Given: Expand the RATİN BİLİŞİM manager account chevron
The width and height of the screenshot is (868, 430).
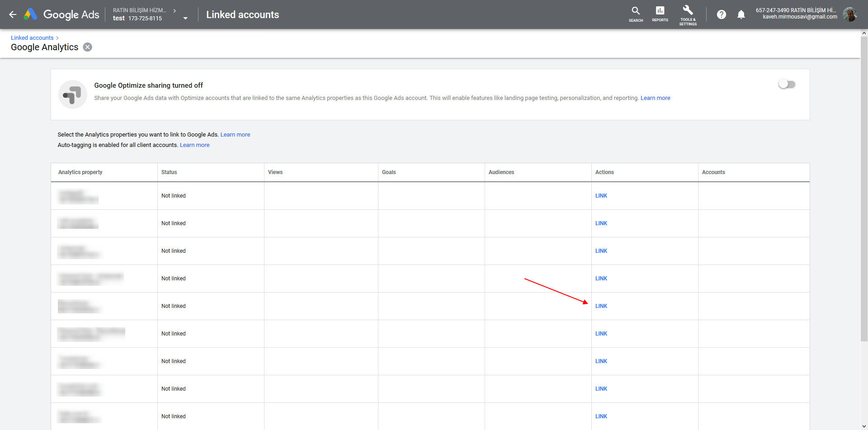Looking at the screenshot, I should (x=175, y=10).
